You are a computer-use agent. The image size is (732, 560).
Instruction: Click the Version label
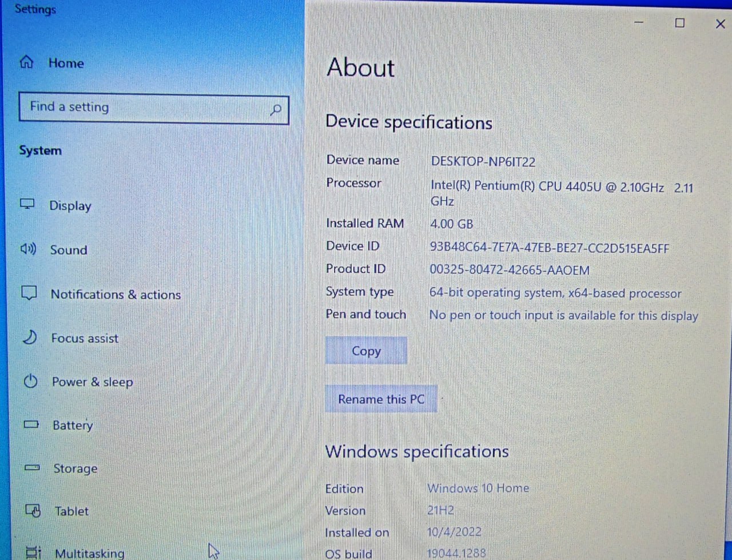[x=345, y=510]
